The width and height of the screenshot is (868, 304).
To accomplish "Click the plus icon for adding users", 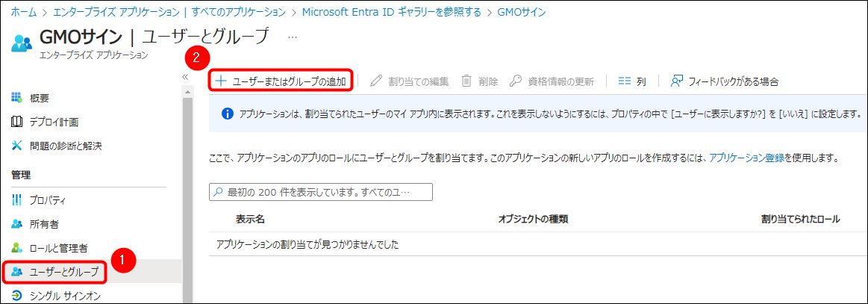I will [221, 81].
